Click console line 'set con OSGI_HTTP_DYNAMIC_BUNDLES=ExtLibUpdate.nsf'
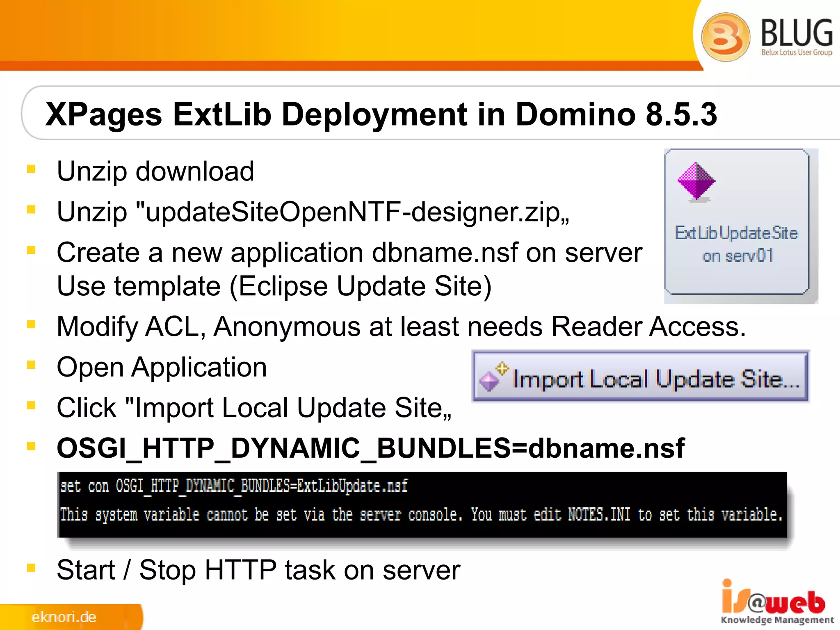The image size is (840, 630). (234, 486)
